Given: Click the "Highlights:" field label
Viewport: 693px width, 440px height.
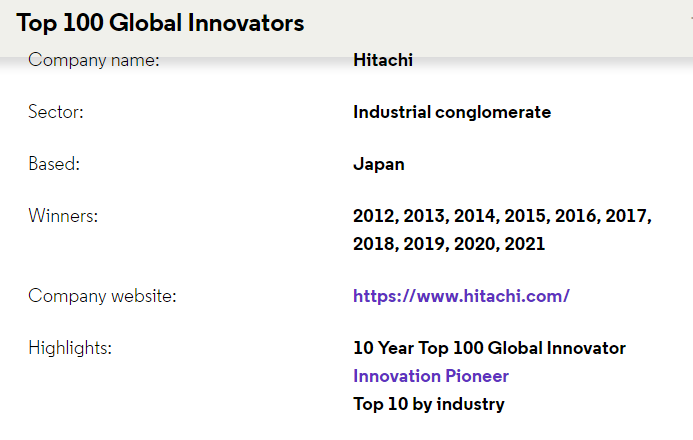Looking at the screenshot, I should 70,348.
